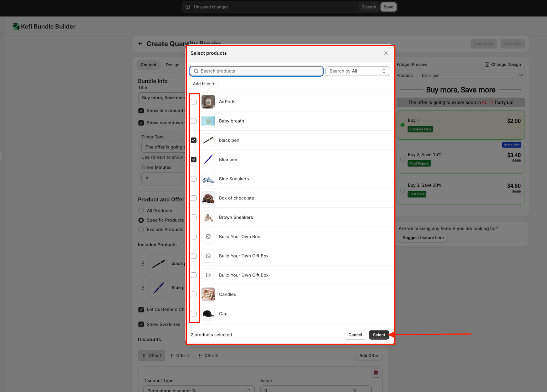
Task: Switch to the Design tab
Action: tap(172, 65)
